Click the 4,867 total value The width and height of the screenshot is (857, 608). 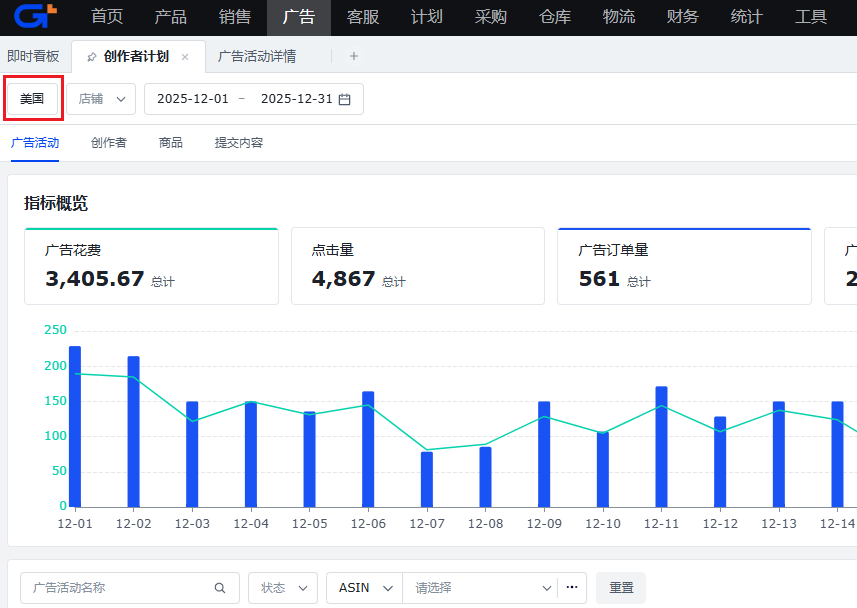[343, 279]
